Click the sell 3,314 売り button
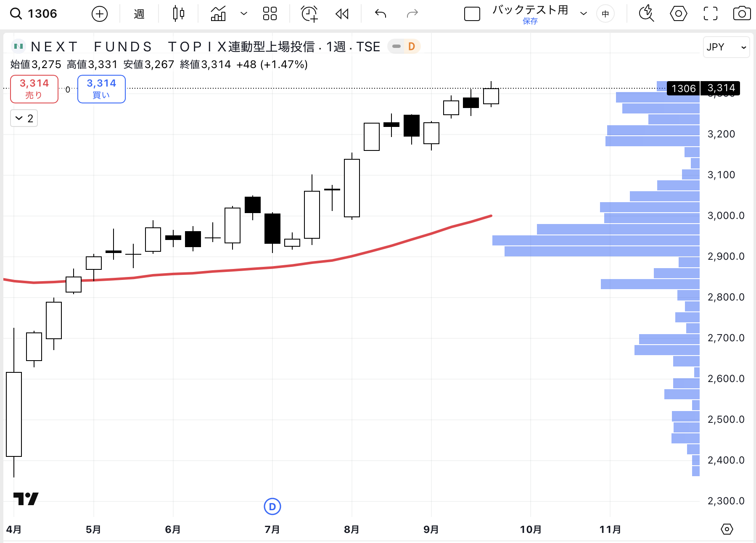Viewport: 756px width, 543px height. point(34,89)
